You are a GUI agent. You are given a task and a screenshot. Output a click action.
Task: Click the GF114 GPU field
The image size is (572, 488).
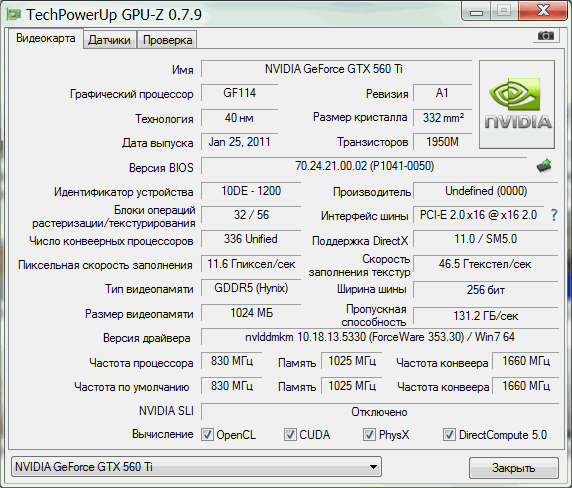pos(239,93)
